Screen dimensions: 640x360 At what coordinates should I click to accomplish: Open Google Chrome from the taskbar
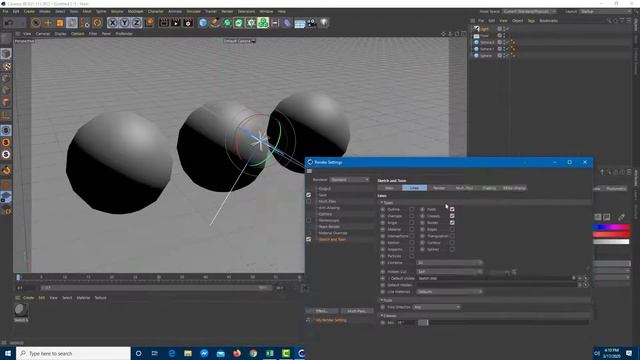coord(253,353)
